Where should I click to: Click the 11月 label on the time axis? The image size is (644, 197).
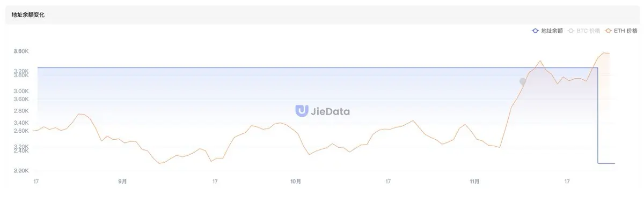click(x=474, y=182)
